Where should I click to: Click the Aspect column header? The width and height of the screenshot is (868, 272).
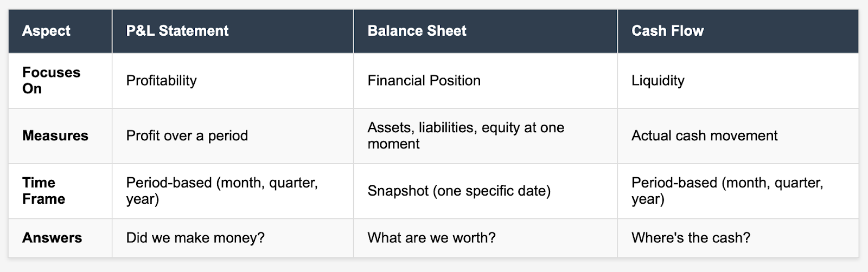point(60,31)
